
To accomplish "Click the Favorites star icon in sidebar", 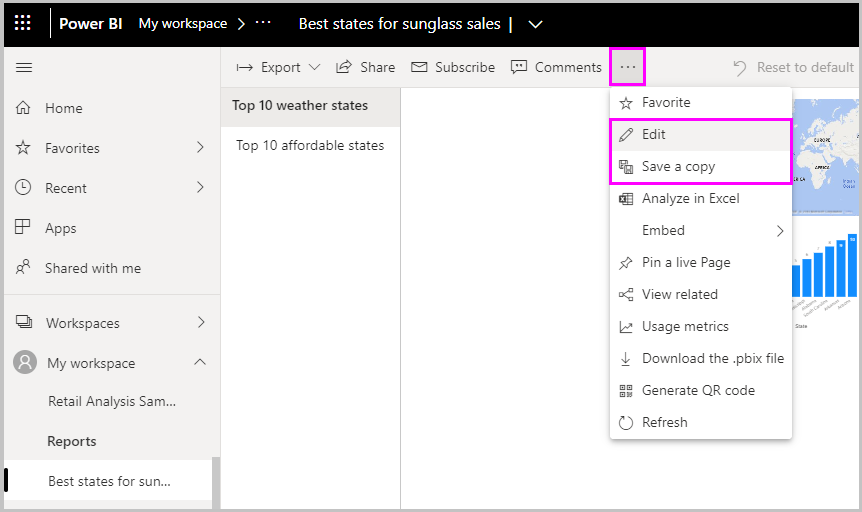I will [x=23, y=147].
